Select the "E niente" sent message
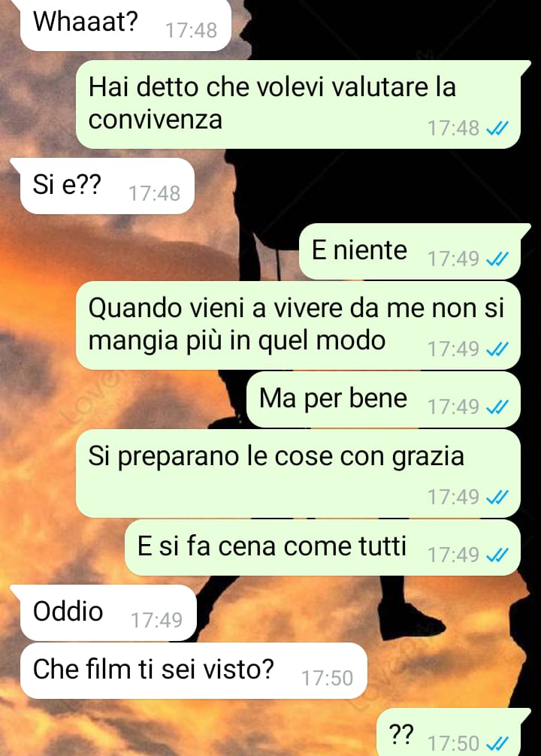Screen dimensions: 541x756 (x=410, y=251)
